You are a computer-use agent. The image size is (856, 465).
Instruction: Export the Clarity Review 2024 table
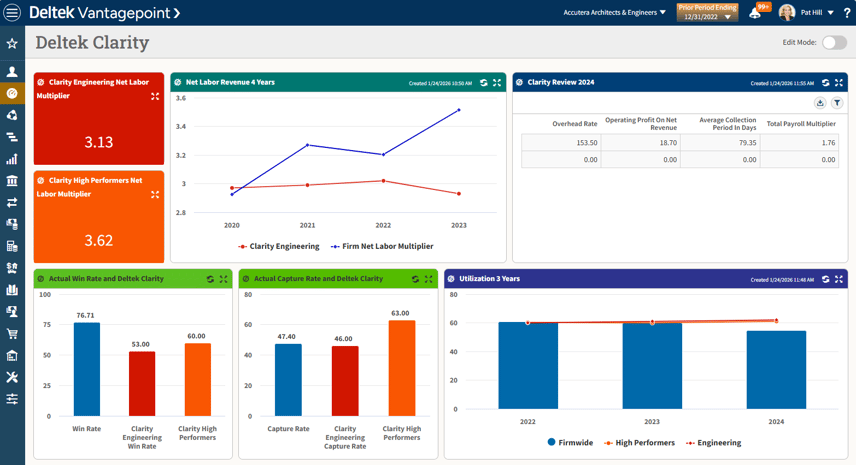click(820, 103)
